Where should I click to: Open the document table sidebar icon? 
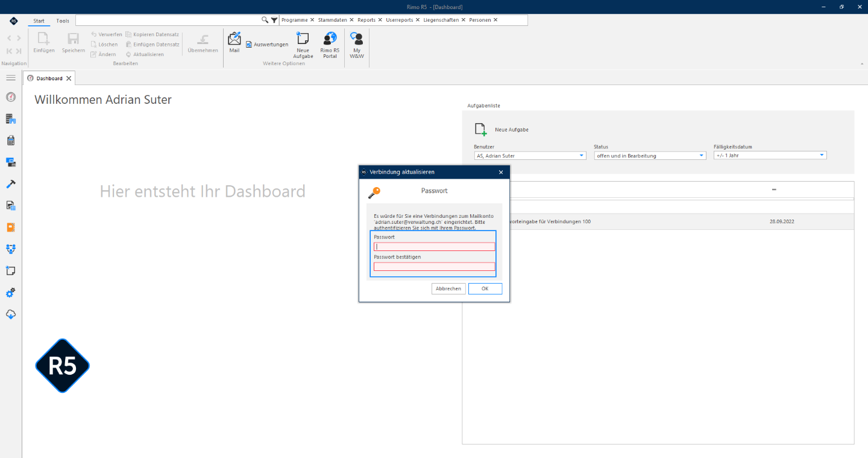click(x=10, y=206)
